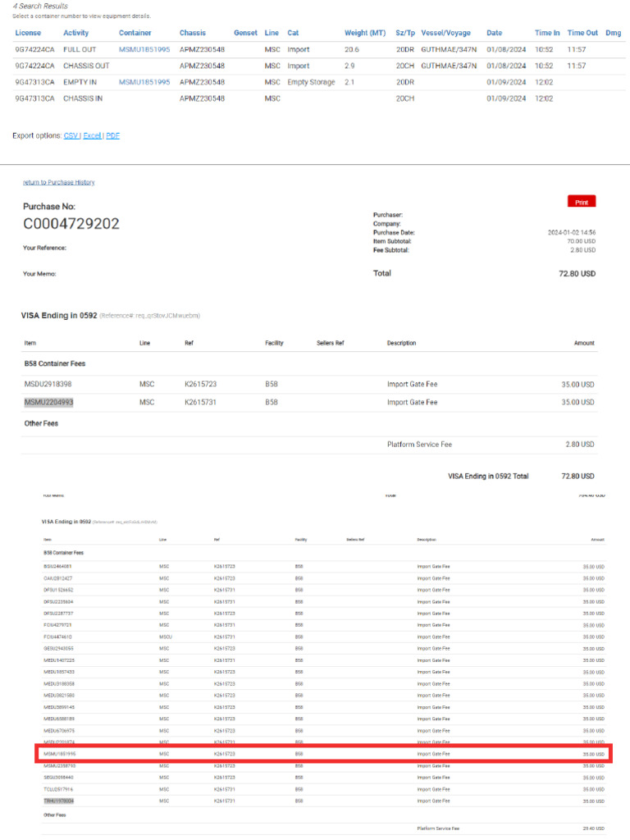The width and height of the screenshot is (630, 840).
Task: Select item MEDU1857433 in lower fee list
Action: (59, 672)
